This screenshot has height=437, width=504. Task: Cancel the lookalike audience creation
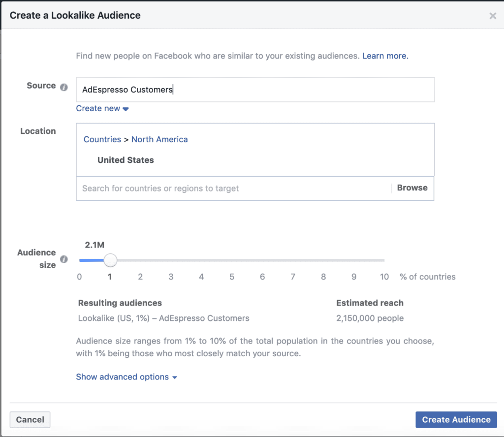coord(30,419)
